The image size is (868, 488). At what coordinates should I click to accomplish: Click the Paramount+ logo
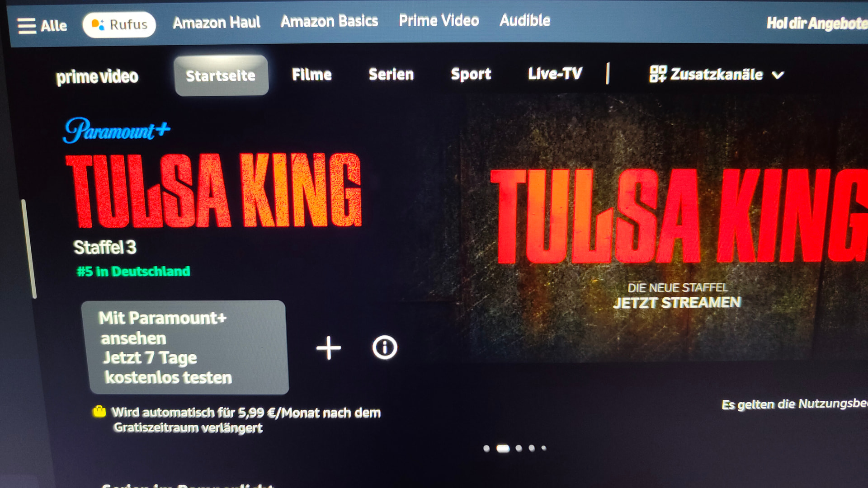coord(117,130)
